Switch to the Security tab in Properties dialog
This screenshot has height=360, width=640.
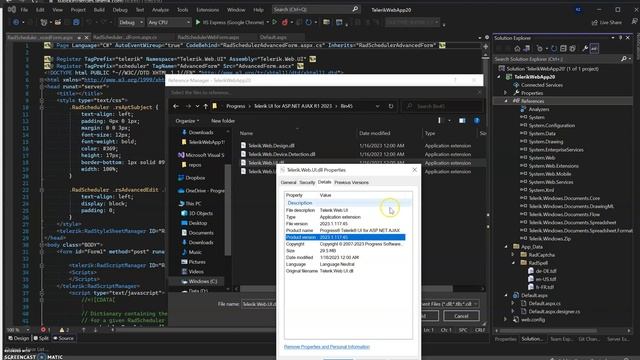307,182
